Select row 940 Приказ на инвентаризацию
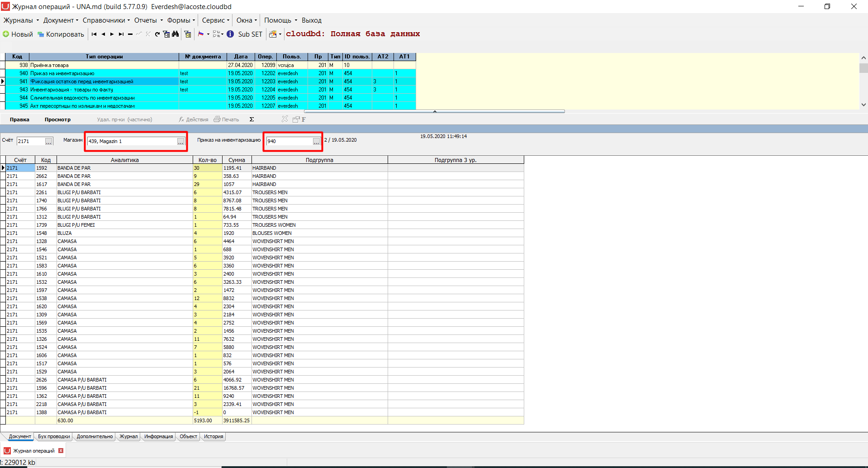Screen dimensions: 868x468 tap(210, 73)
